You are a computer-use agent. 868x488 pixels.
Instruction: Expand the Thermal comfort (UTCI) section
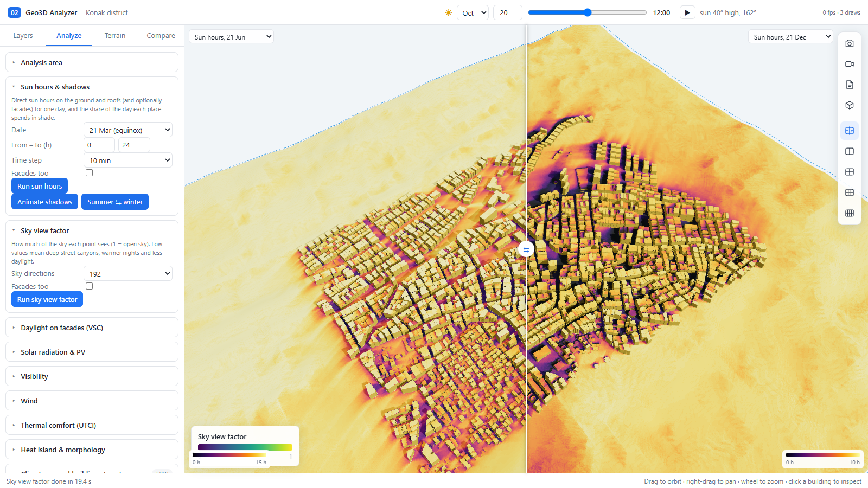(92, 425)
